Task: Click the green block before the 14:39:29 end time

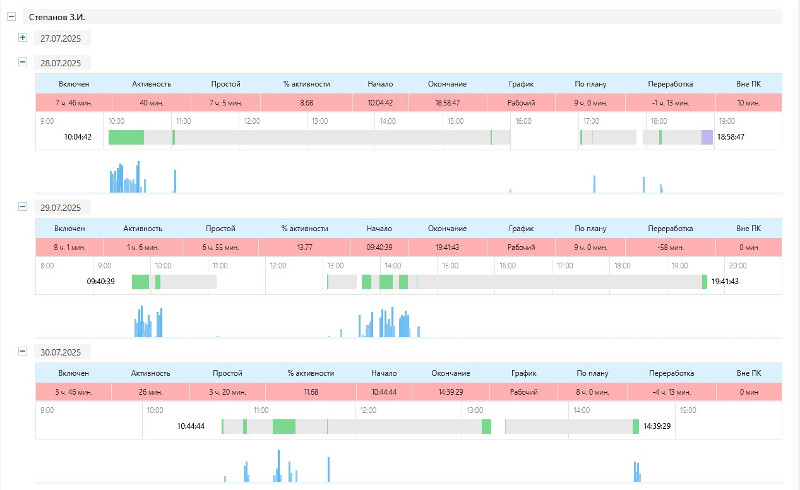Action: 635,426
